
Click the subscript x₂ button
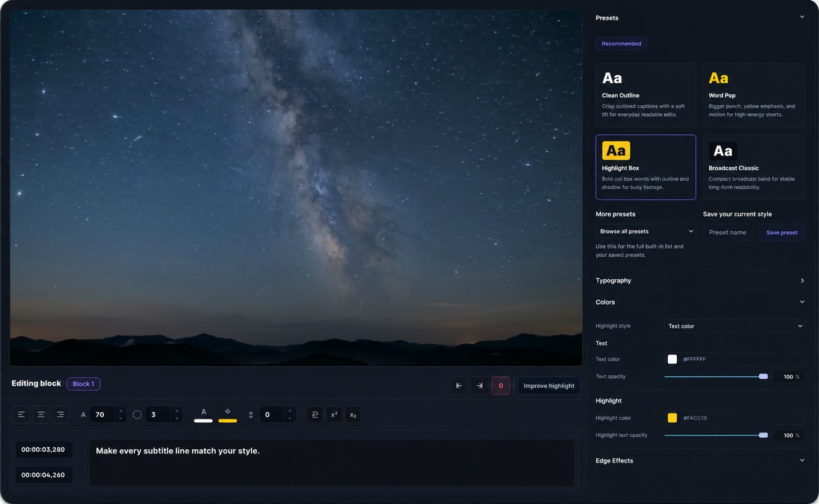[353, 414]
